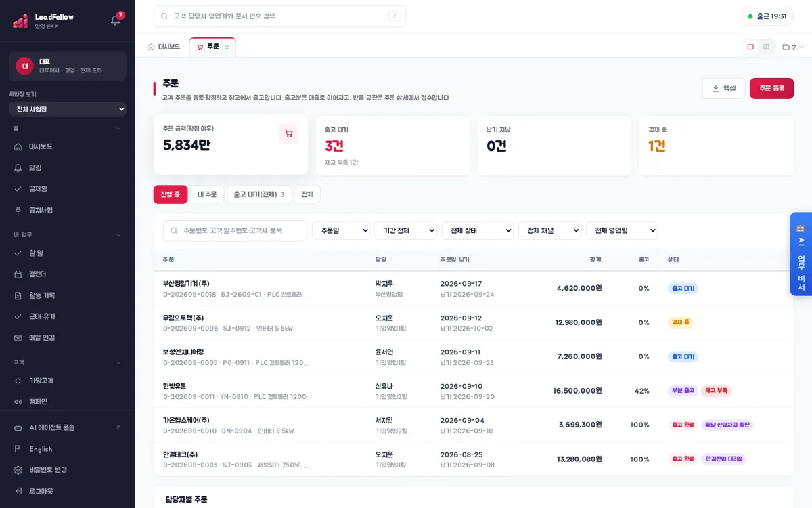The width and height of the screenshot is (812, 508).
Task: Open the notification bell with 7 badge
Action: (116, 20)
